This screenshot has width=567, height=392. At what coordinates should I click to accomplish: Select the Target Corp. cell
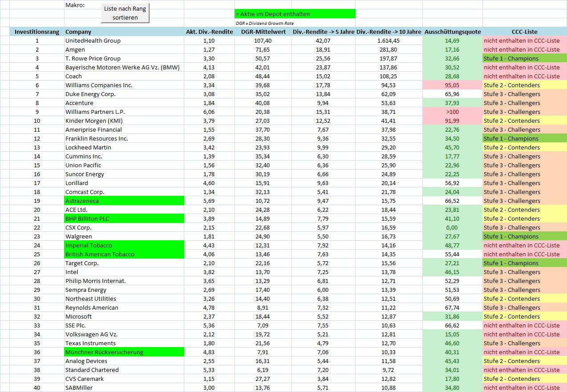pos(124,263)
